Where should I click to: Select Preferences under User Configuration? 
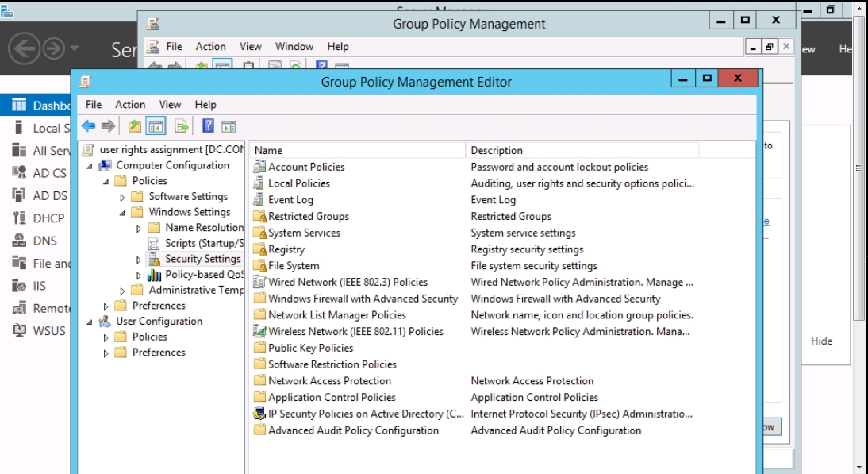click(x=159, y=353)
